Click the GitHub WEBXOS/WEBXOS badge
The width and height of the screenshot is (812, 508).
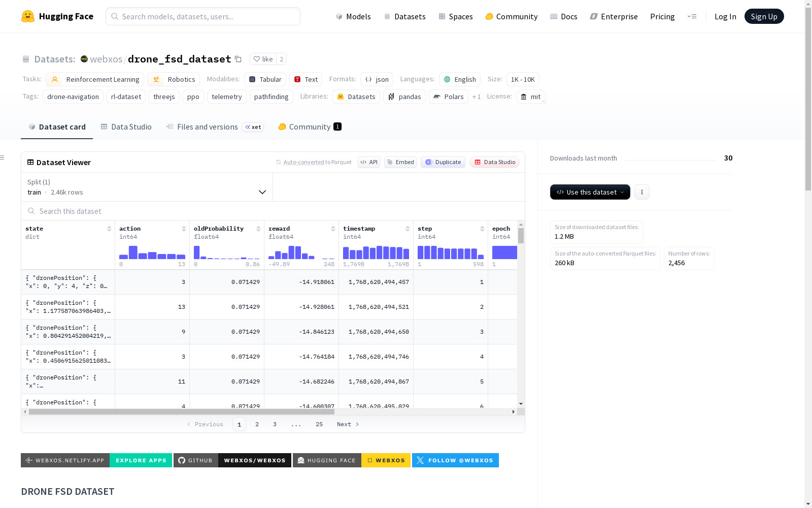pyautogui.click(x=232, y=460)
